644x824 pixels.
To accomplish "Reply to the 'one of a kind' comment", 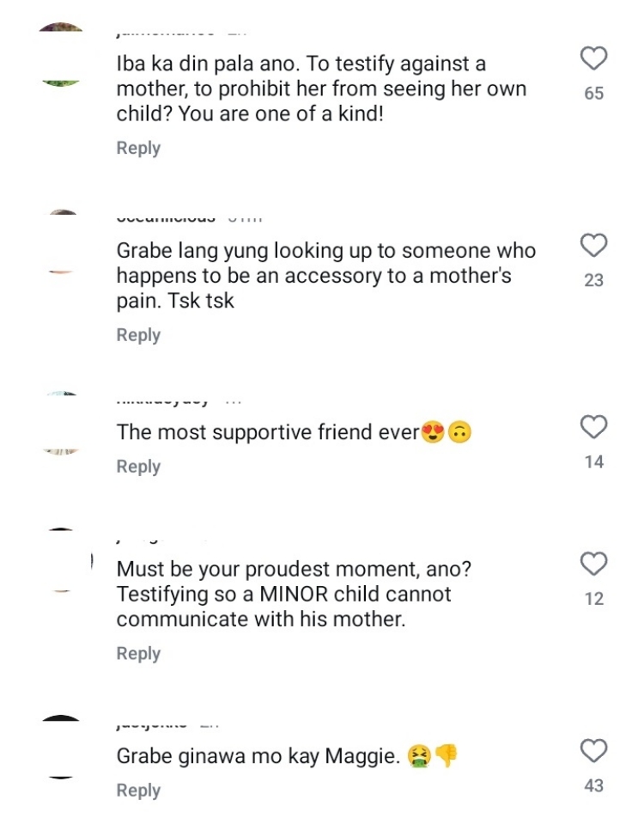I will tap(138, 148).
